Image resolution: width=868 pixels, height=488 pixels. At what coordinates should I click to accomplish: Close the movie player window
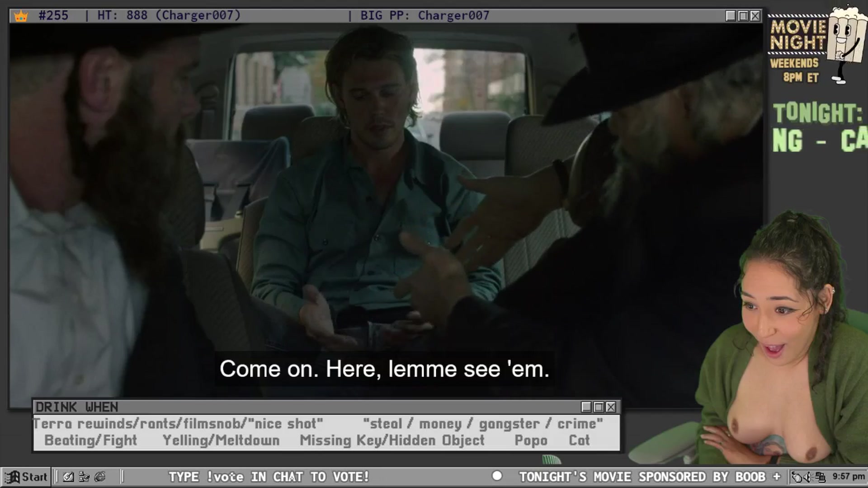pos(755,16)
